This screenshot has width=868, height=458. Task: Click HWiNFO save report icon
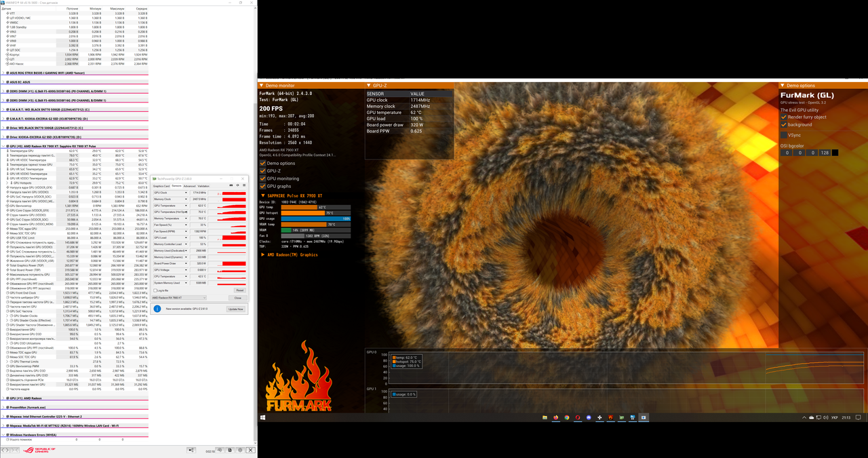pos(230,450)
